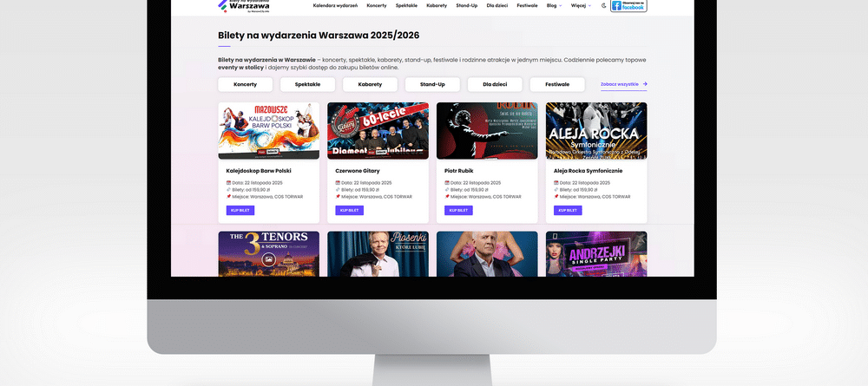Image resolution: width=868 pixels, height=386 pixels.
Task: Open Aleja Rocka Symfonicznie poster
Action: (x=596, y=131)
